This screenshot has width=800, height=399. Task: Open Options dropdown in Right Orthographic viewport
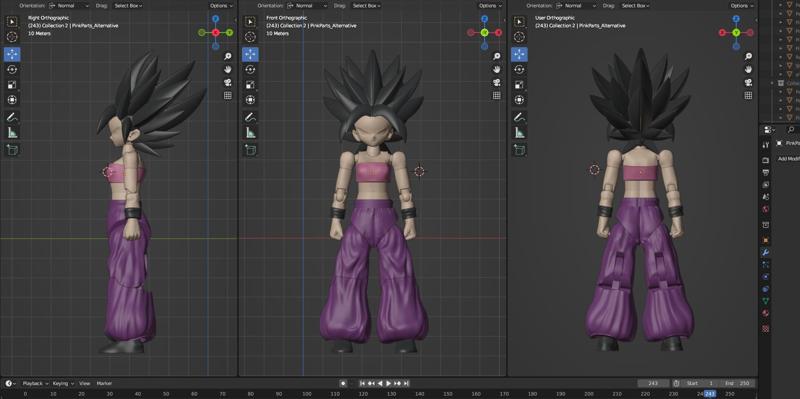[x=221, y=6]
